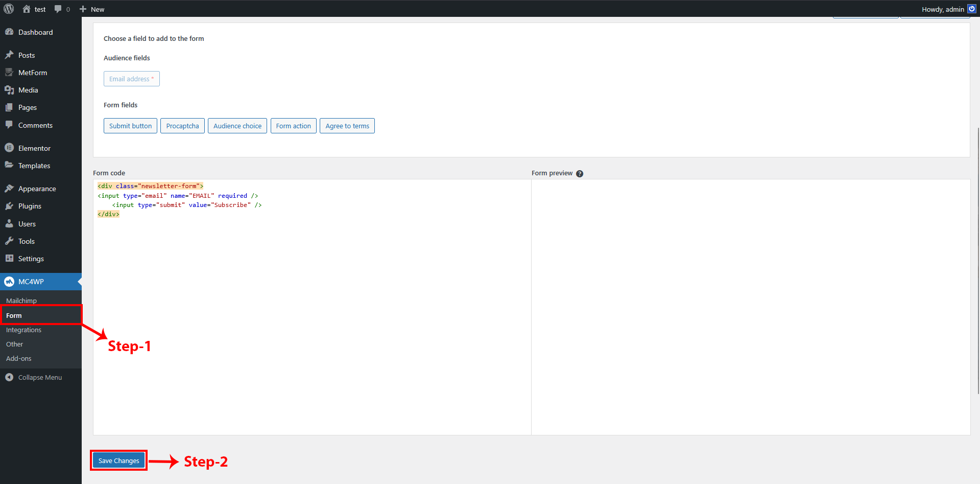Click the admin user avatar icon

[972, 9]
